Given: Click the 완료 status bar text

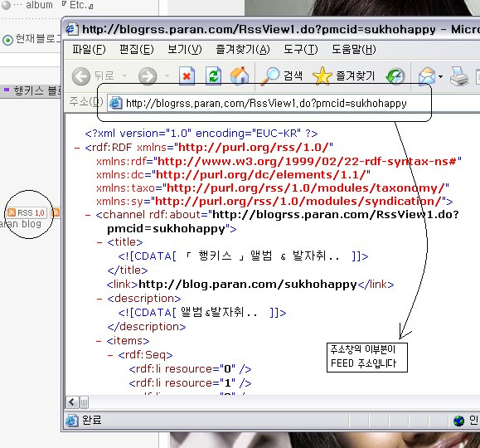Looking at the screenshot, I should [91, 420].
